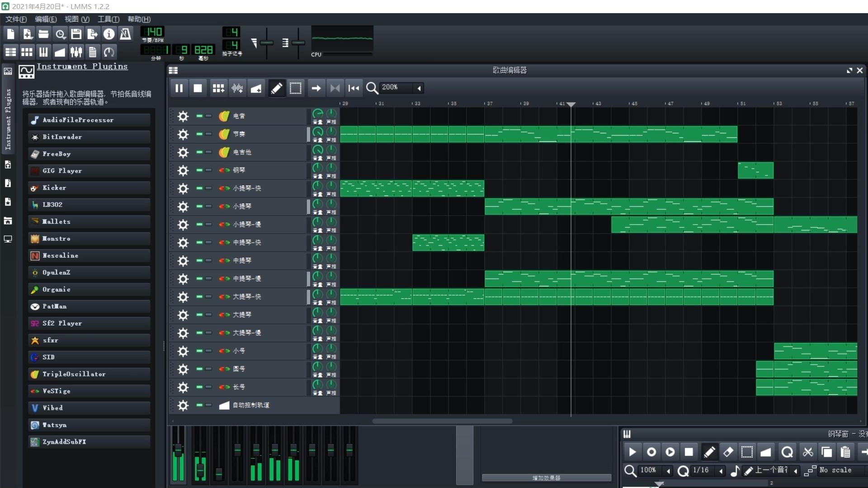Open the 1/16 quantize dropdown

click(721, 471)
